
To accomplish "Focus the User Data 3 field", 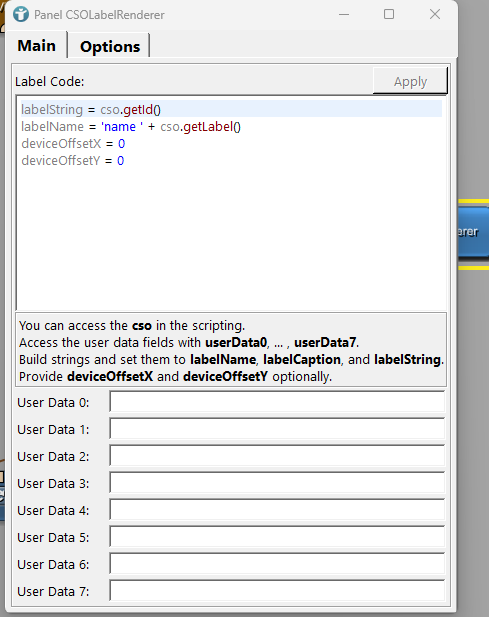I will 277,483.
